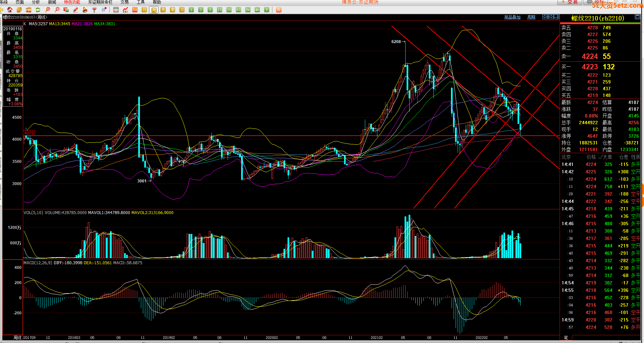
Task: Click the zoom-in magnifier icon
Action: pyautogui.click(x=47, y=10)
